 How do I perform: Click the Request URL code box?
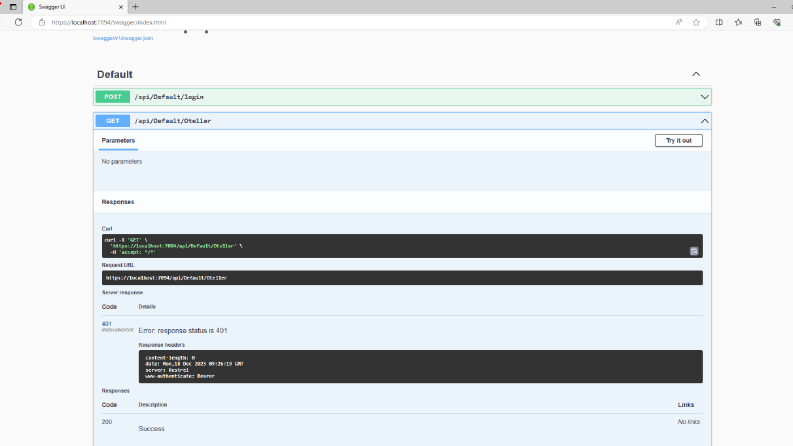pyautogui.click(x=402, y=278)
